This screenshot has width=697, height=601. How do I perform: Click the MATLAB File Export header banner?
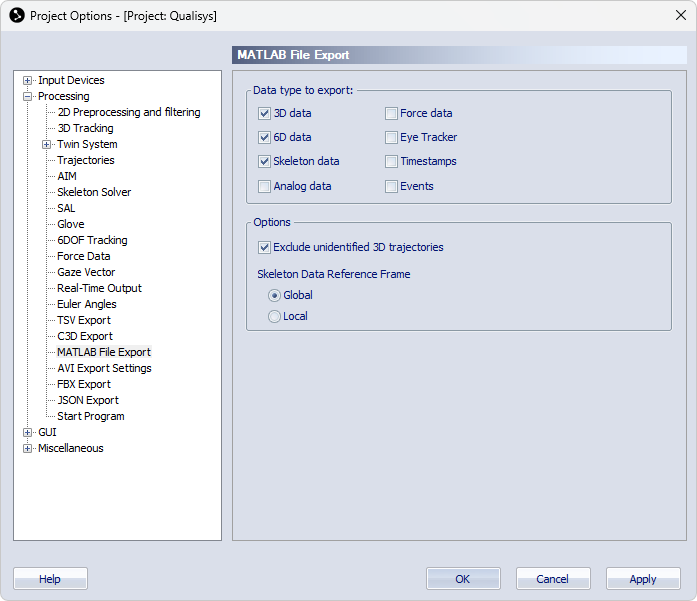[x=459, y=55]
